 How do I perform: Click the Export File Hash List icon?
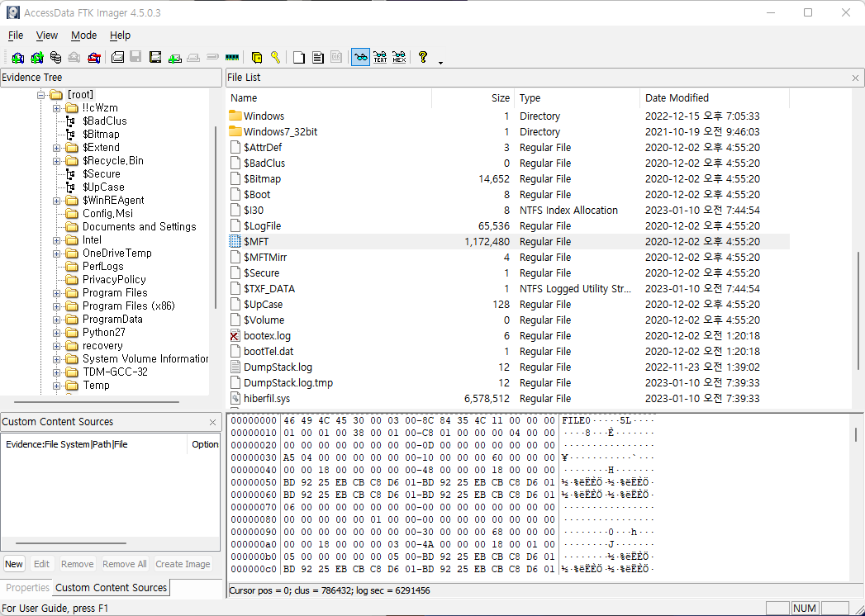(x=318, y=57)
